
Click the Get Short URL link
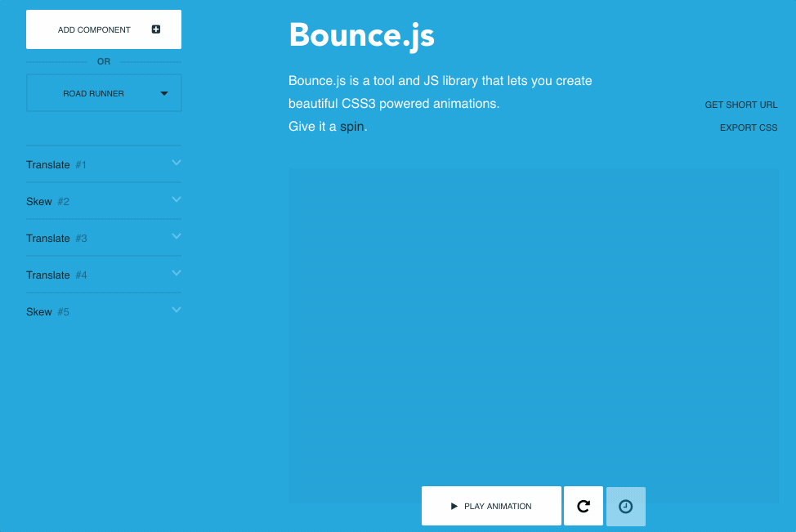click(x=740, y=105)
